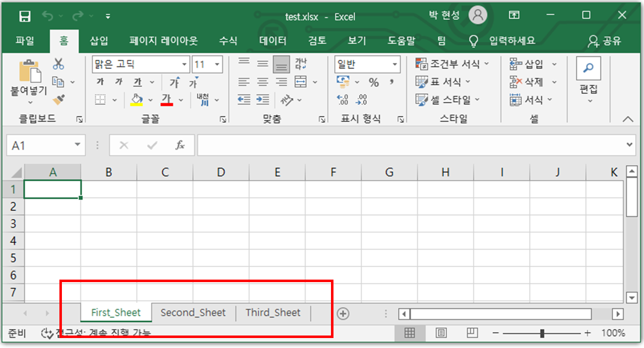Click the Decrease Decimal icon
This screenshot has width=644, height=348.
[361, 100]
